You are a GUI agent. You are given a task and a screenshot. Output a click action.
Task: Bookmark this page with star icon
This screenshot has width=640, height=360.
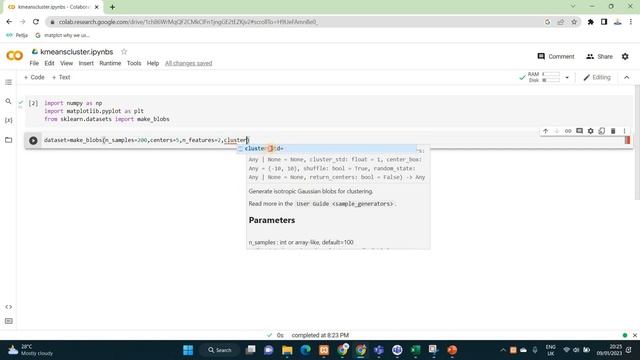tap(574, 22)
